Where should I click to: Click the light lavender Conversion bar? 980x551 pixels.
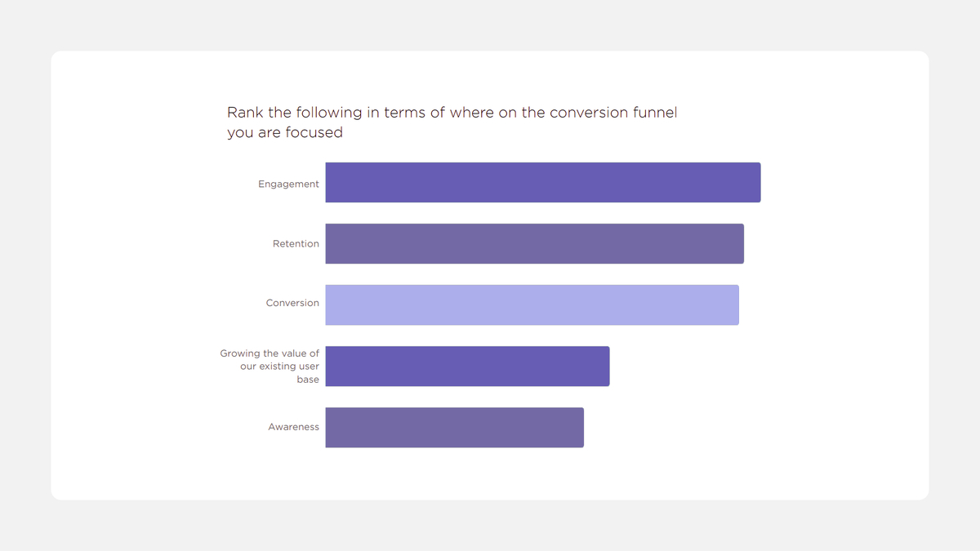point(532,304)
